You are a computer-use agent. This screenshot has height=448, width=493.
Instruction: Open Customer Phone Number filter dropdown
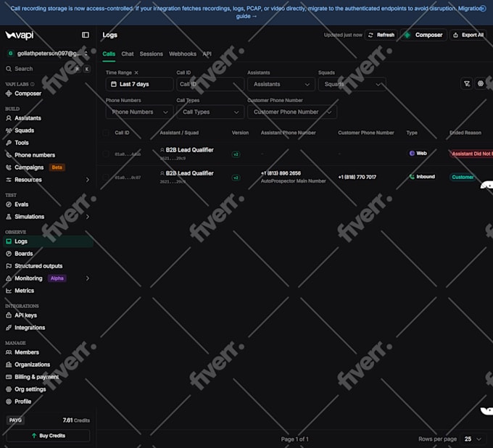(x=292, y=112)
